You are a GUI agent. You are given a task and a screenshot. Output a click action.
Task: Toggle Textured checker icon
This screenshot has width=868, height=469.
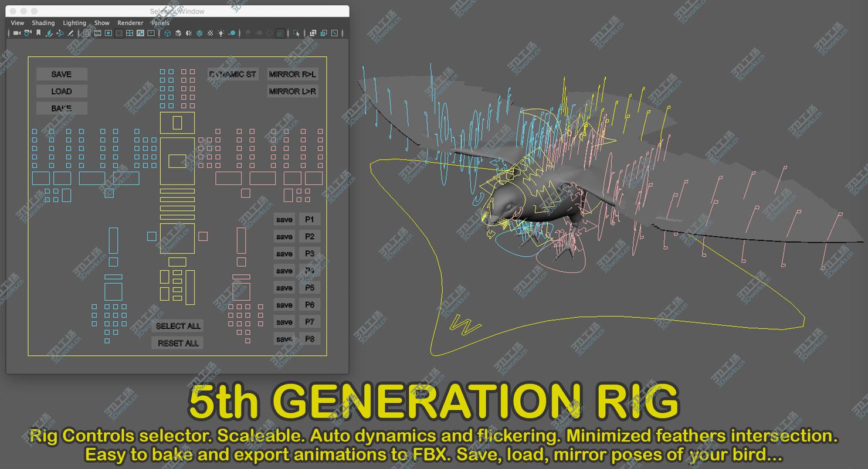(x=210, y=33)
